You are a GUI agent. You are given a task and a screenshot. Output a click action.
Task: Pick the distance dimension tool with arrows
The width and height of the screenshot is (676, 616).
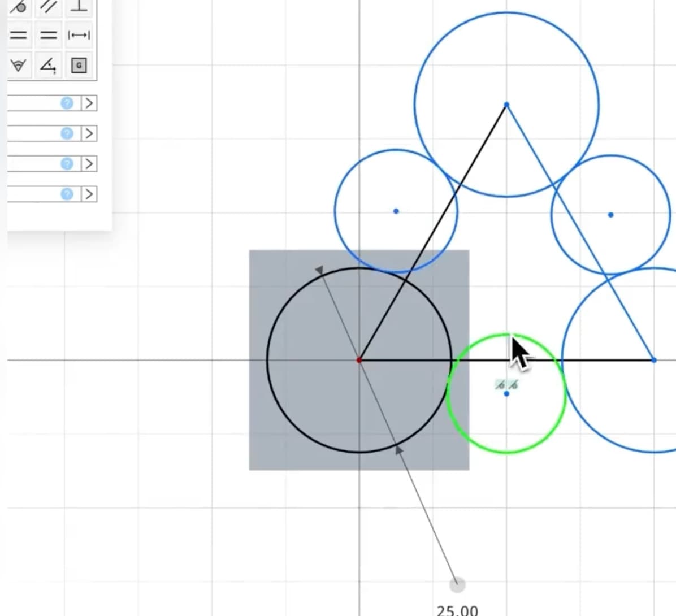click(79, 35)
